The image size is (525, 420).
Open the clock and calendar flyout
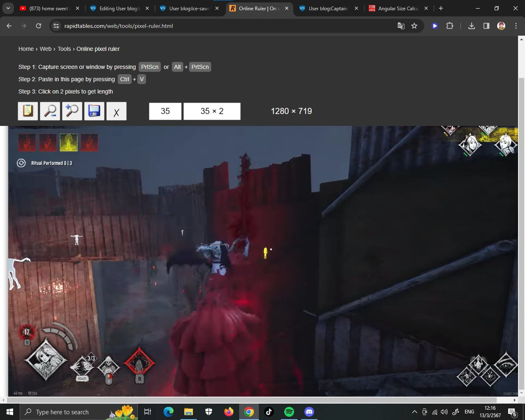pos(490,412)
